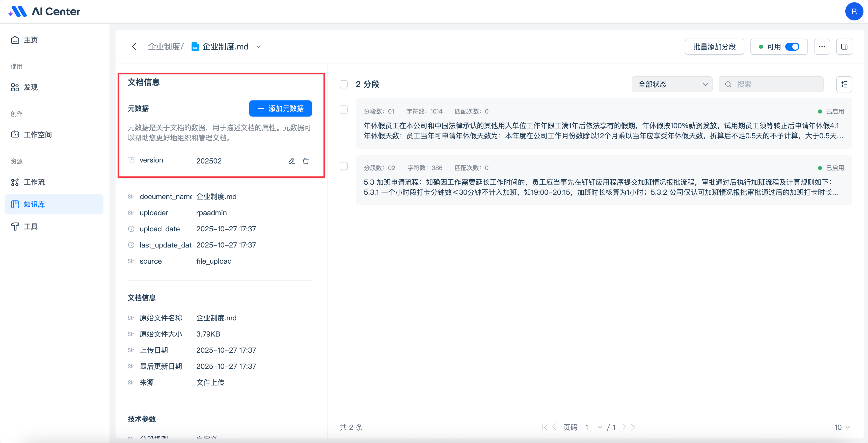Navigate to 发现 in the sidebar
The height and width of the screenshot is (443, 868).
30,87
